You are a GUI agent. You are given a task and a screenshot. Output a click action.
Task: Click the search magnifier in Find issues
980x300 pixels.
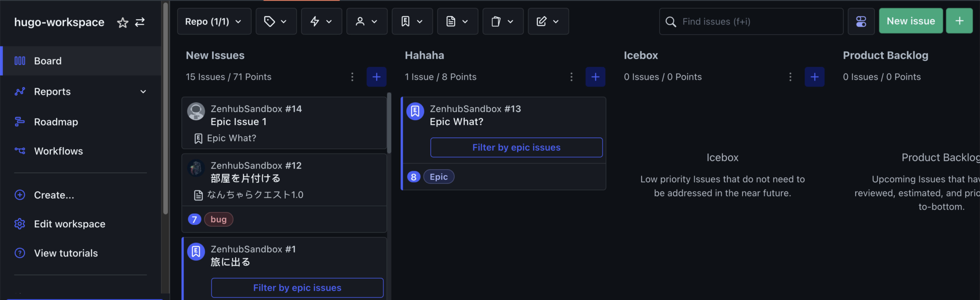tap(670, 21)
